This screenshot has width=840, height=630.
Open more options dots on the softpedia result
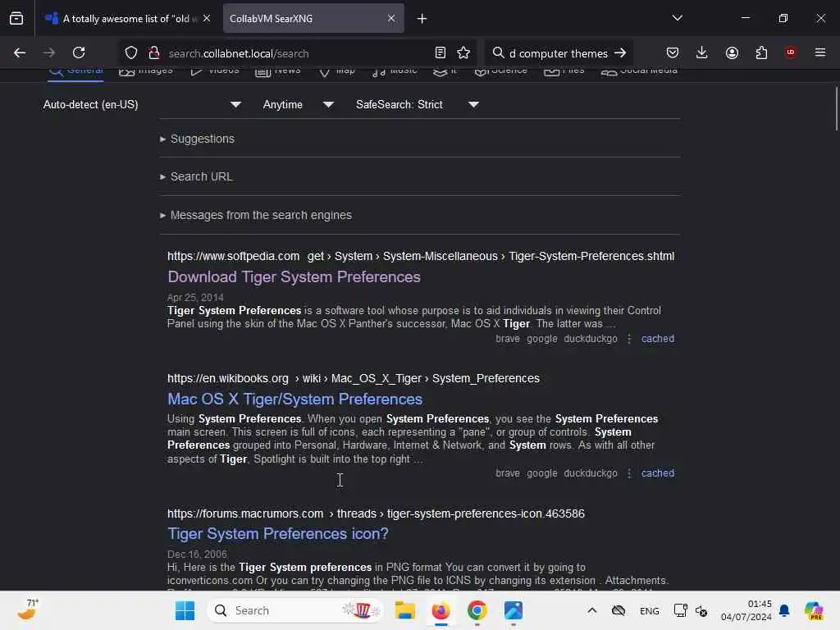point(629,339)
